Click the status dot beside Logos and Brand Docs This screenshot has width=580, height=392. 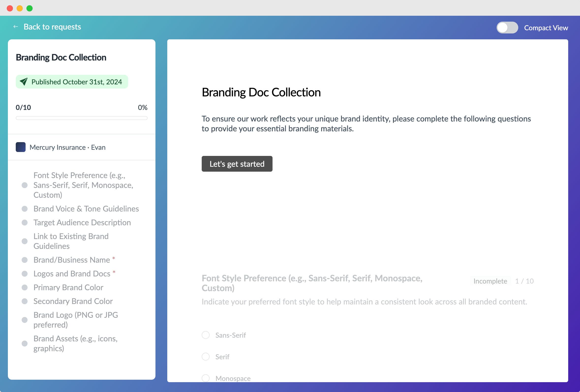pos(25,274)
